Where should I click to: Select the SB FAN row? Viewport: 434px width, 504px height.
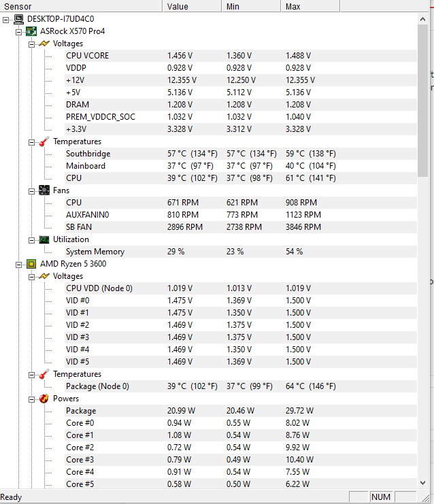(x=241, y=227)
